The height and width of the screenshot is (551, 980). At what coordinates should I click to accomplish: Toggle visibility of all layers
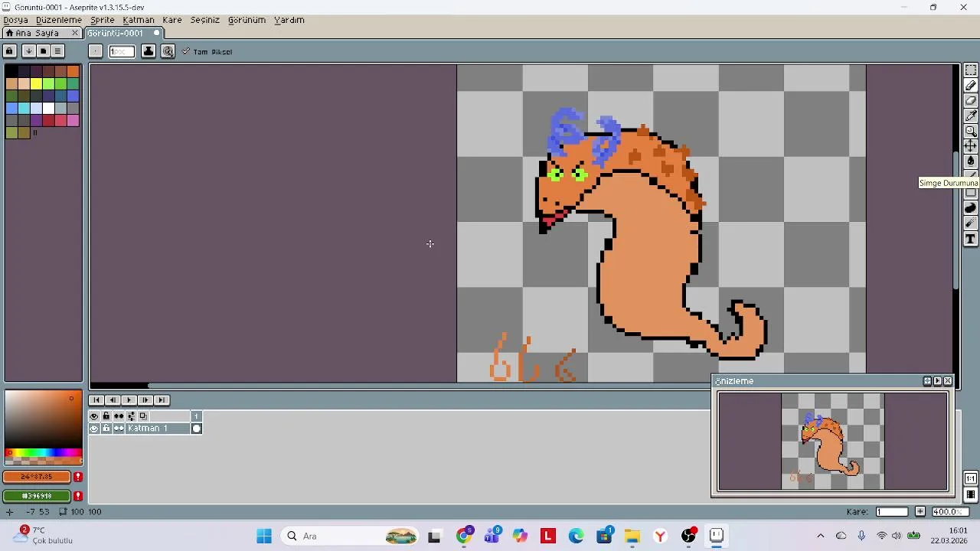(x=94, y=416)
